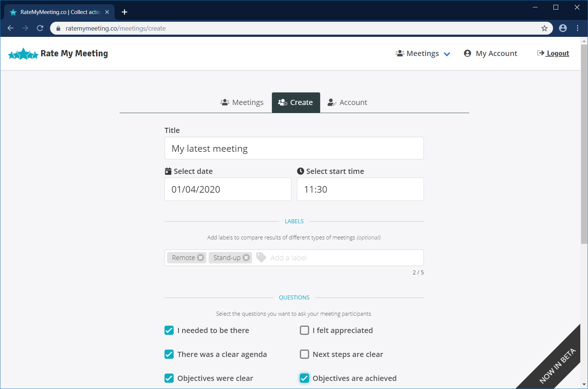Screen dimensions: 588x389
Task: Uncheck 'Objectives are achieved' question
Action: click(x=304, y=378)
